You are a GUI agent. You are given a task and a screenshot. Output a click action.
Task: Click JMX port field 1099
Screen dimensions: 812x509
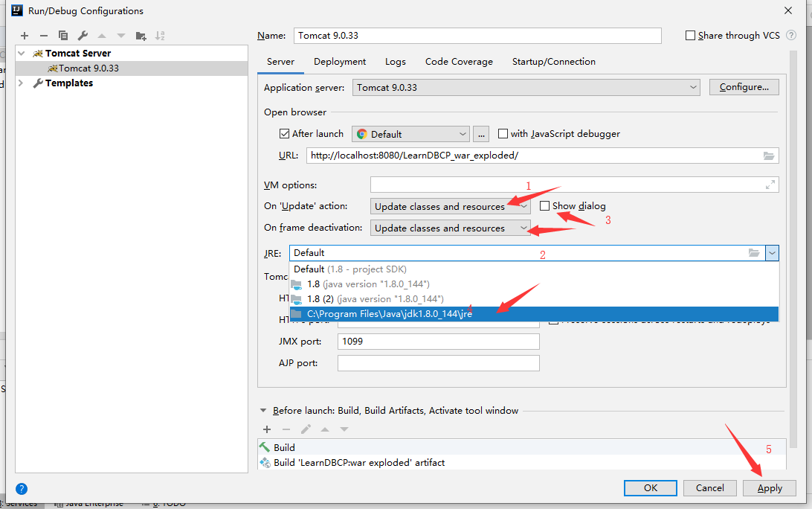[x=439, y=342]
